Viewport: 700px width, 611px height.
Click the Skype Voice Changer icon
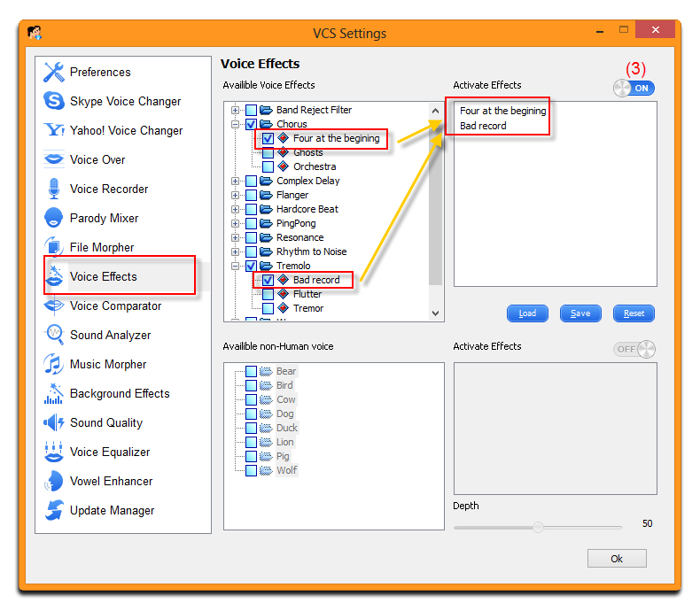pyautogui.click(x=54, y=101)
